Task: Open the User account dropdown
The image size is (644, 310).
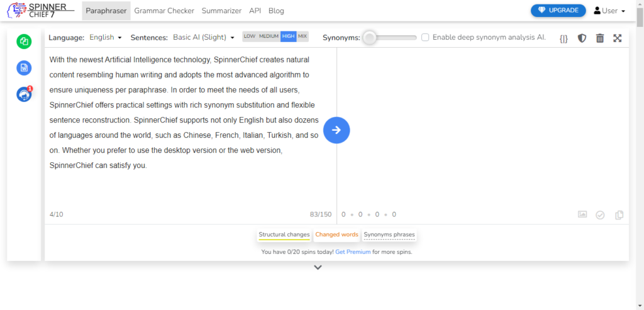Action: coord(609,11)
